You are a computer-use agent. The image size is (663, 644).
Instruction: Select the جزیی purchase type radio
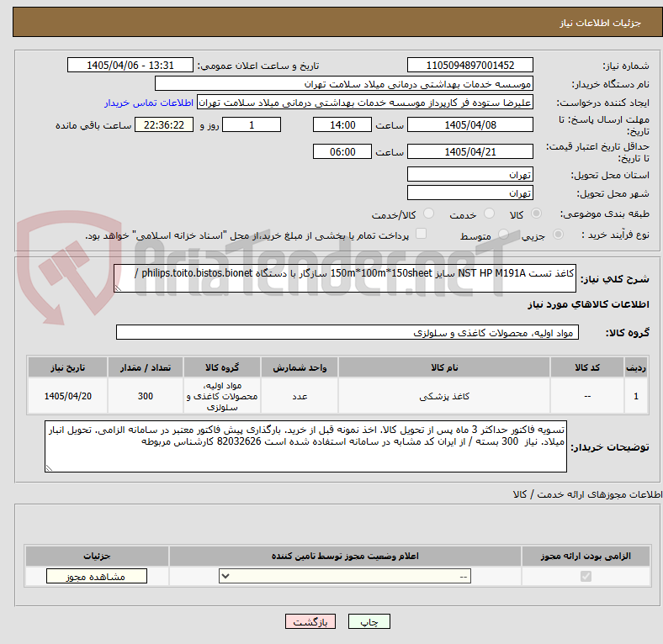(558, 235)
